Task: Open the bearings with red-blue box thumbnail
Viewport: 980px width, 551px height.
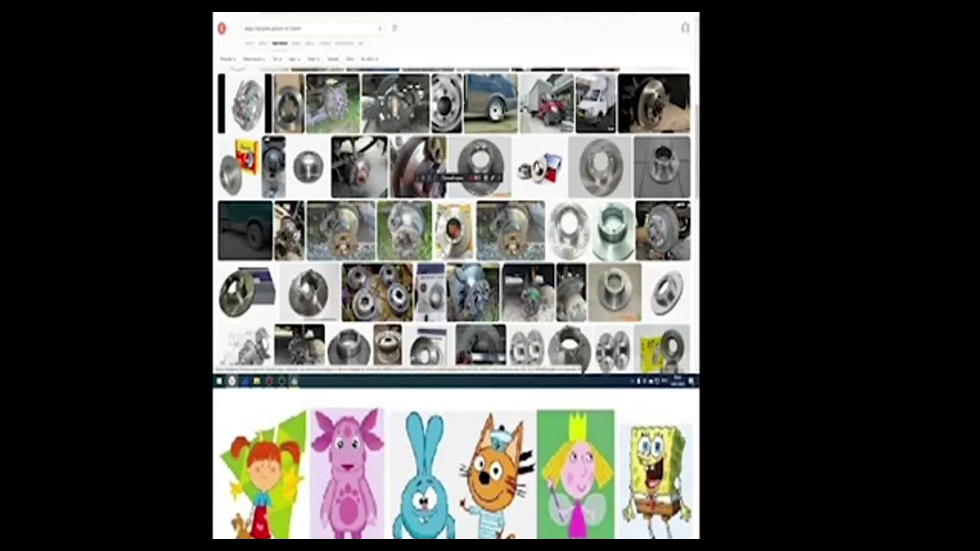Action: [540, 167]
